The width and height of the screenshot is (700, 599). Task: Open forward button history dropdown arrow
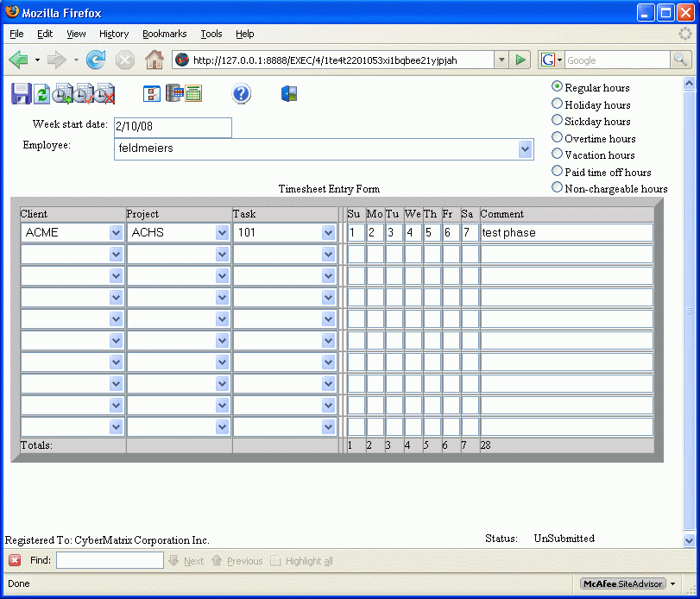point(76,60)
